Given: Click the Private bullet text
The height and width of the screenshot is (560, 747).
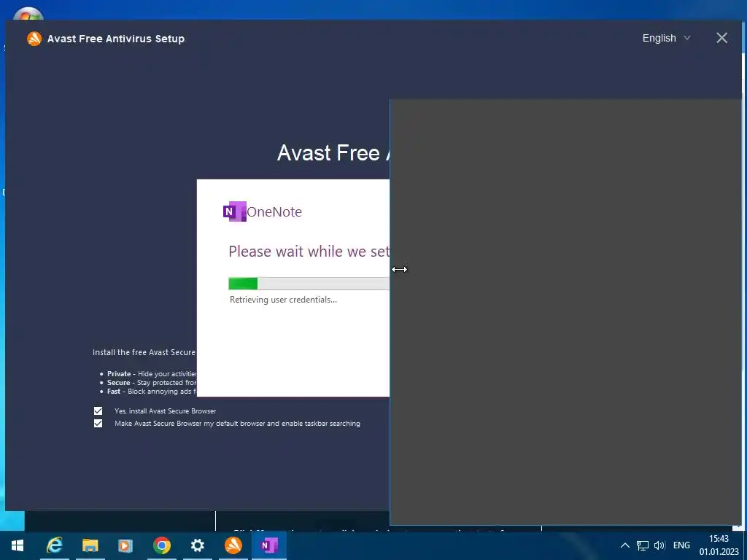Looking at the screenshot, I should coord(152,374).
